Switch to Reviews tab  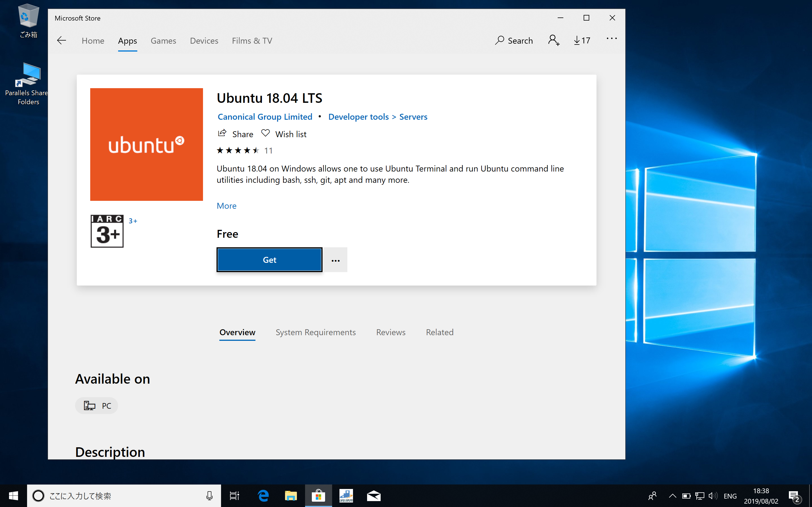point(390,332)
